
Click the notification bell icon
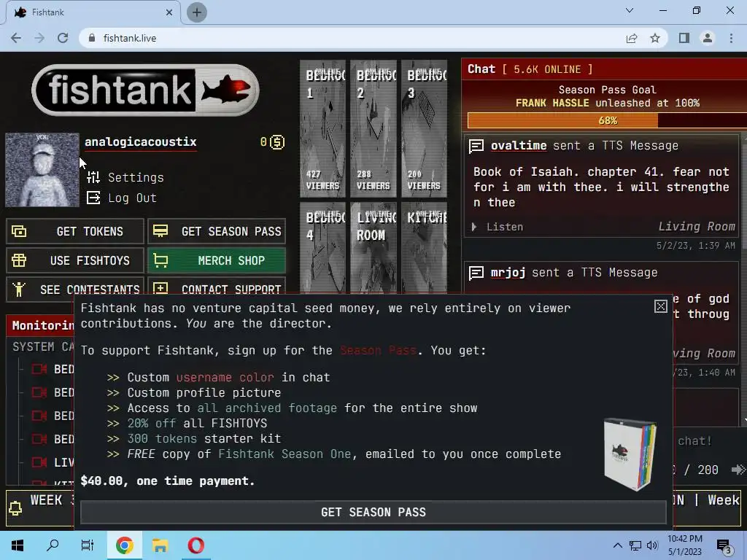[x=15, y=508]
